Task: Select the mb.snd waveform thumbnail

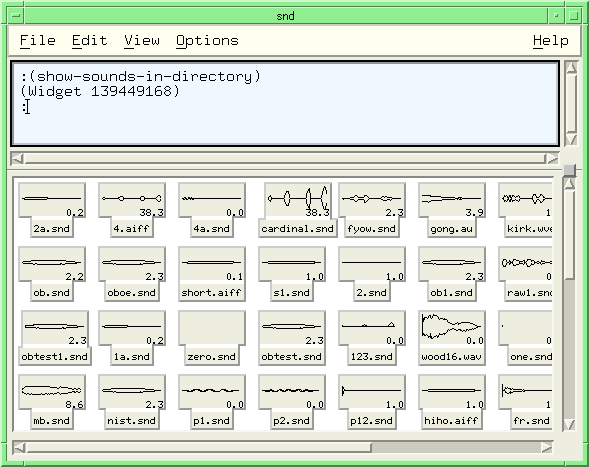Action: pyautogui.click(x=52, y=392)
